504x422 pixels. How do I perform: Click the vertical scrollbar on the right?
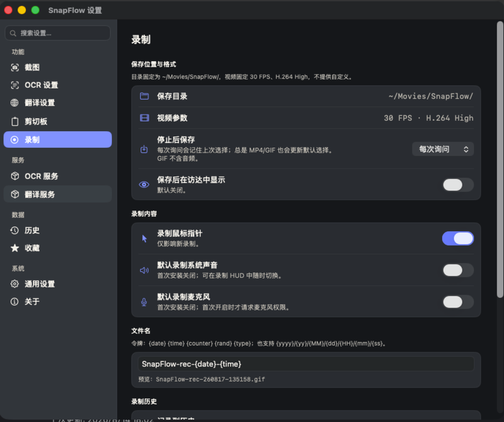tap(500, 159)
